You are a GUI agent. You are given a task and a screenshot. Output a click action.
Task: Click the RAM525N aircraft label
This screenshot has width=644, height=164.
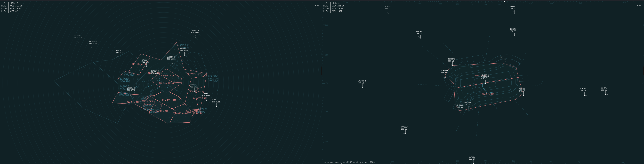pyautogui.click(x=405, y=128)
